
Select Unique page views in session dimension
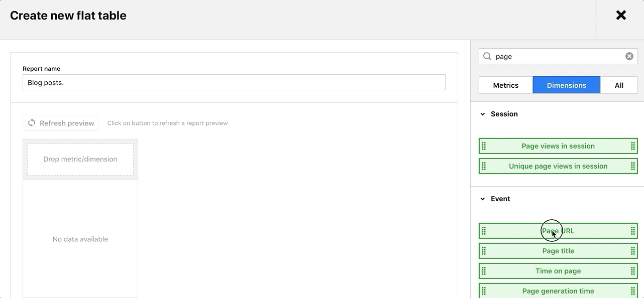558,166
